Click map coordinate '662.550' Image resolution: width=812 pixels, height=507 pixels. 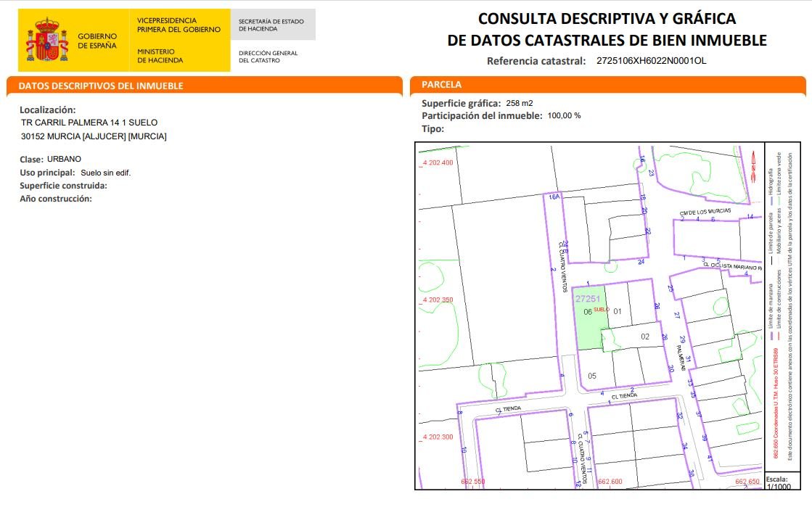(x=473, y=482)
